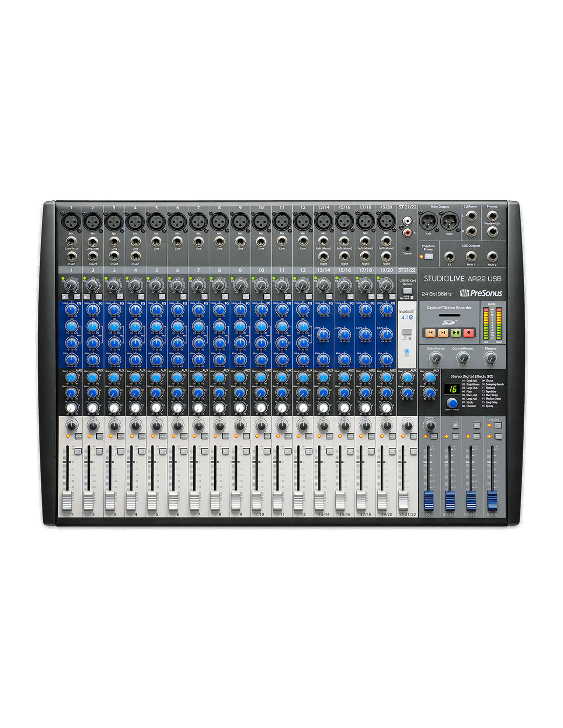
Task: Click channel 1 Mic XLR input
Action: pyautogui.click(x=72, y=222)
